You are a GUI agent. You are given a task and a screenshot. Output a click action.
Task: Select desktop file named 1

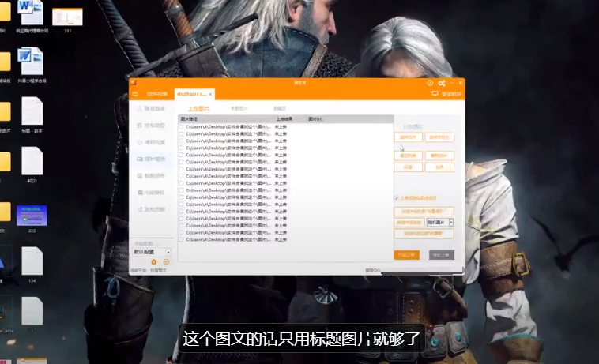32,314
